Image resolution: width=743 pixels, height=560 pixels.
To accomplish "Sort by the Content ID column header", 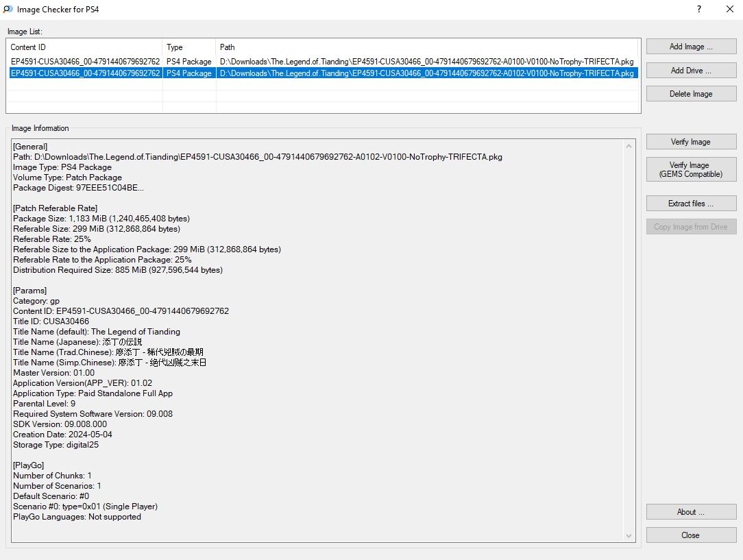I will click(x=85, y=47).
